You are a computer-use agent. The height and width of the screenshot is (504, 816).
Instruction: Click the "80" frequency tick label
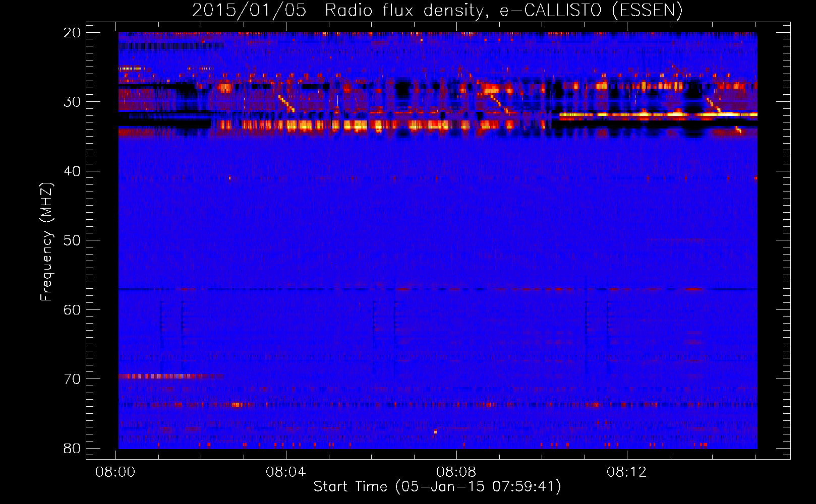(x=73, y=449)
